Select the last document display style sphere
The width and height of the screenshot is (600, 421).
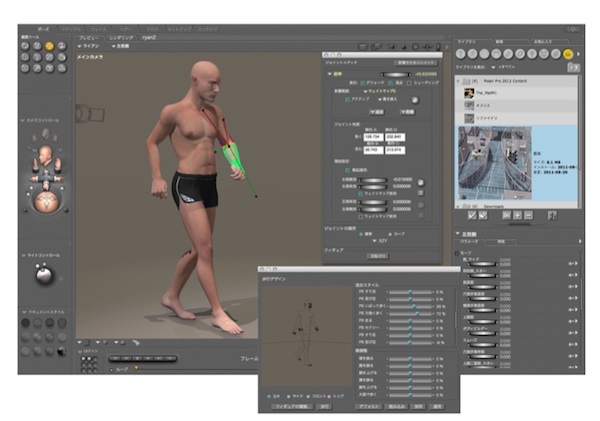click(62, 349)
